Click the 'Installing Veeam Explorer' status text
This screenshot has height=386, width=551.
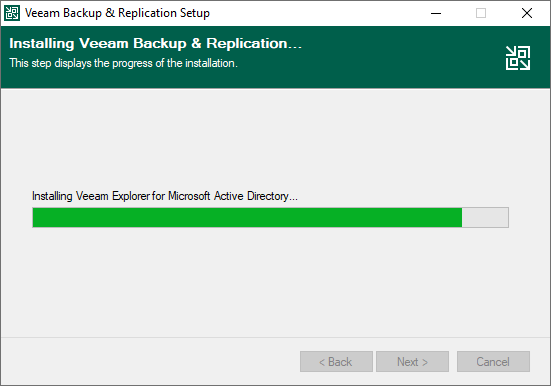point(165,196)
